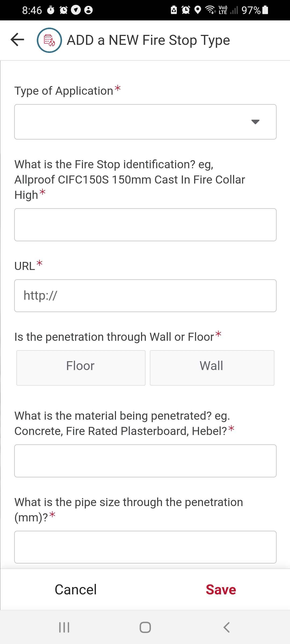Tap Android recent apps icon
Screen dimensions: 290x644
(x=64, y=627)
